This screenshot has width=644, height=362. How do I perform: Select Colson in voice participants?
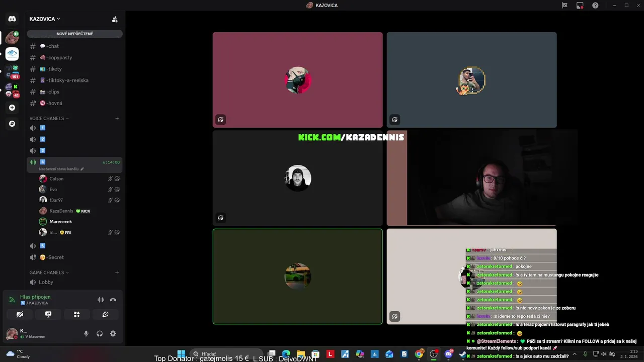pyautogui.click(x=79, y=178)
